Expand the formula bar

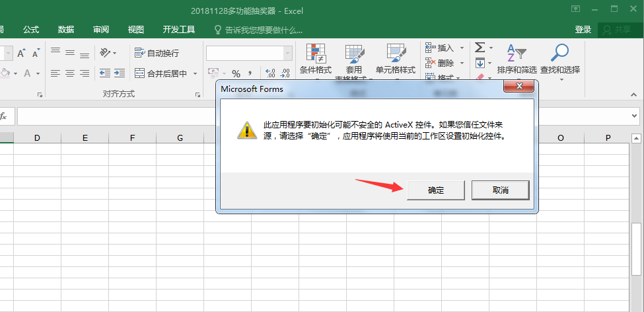pyautogui.click(x=635, y=116)
